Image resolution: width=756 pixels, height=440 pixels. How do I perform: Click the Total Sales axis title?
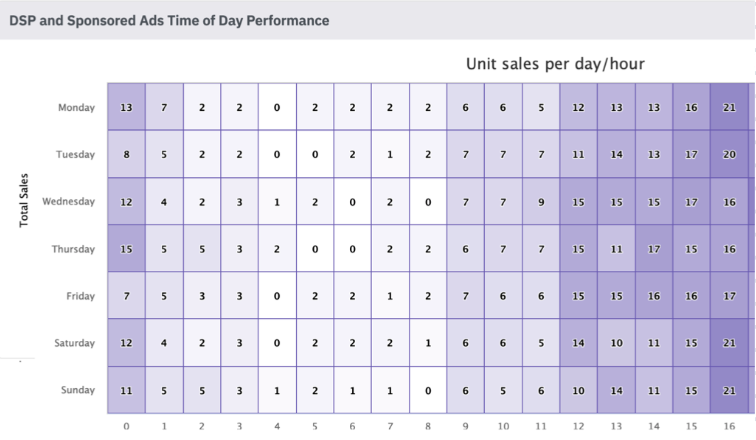point(24,200)
